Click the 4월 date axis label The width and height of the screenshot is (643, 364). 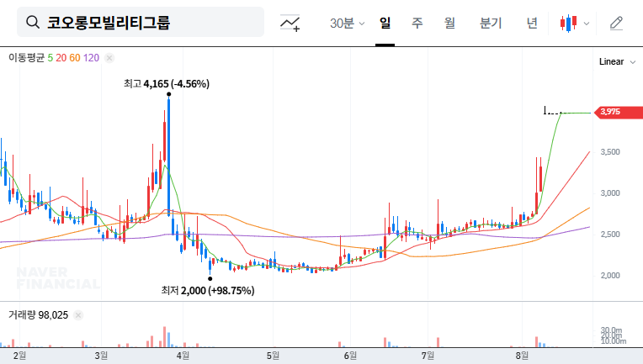tap(183, 356)
